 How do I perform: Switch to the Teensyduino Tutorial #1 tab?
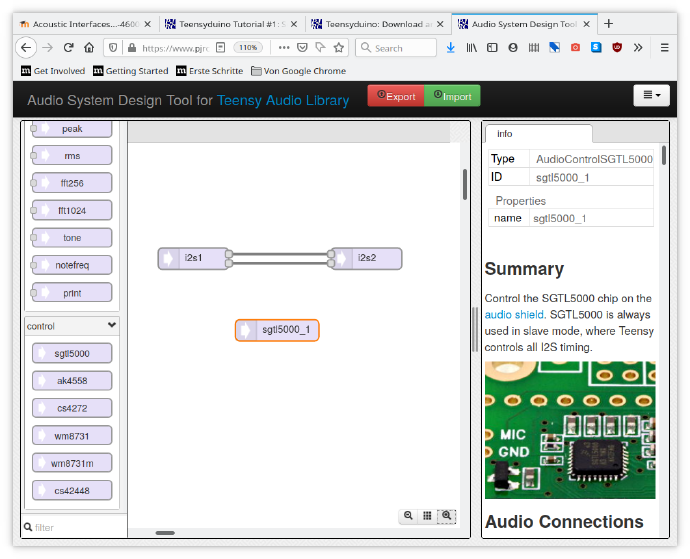(228, 23)
